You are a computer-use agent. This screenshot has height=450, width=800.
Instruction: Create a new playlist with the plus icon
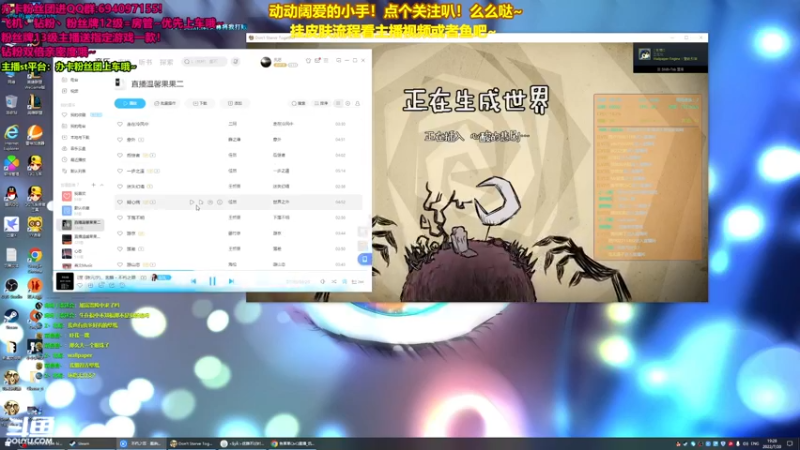[93, 185]
